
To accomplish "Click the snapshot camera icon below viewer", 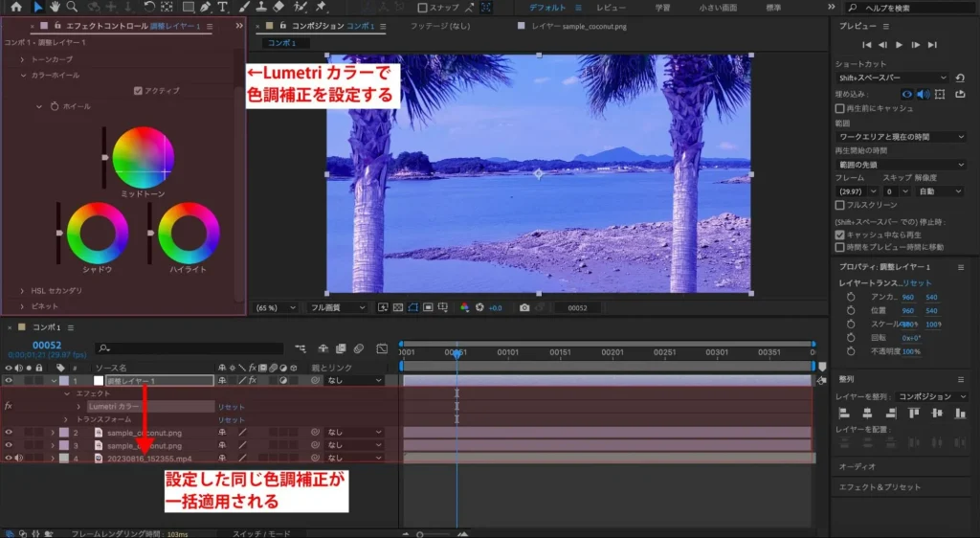I will (x=524, y=307).
